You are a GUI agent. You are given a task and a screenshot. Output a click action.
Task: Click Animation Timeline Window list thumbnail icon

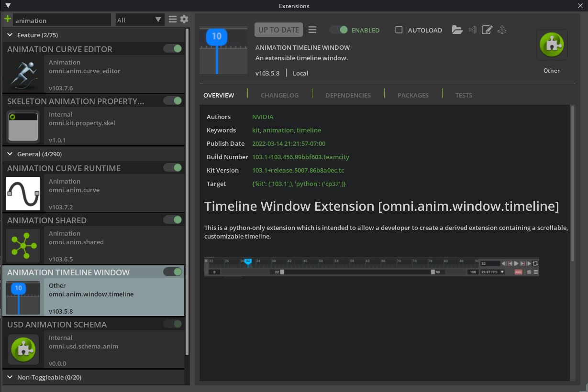[x=23, y=298]
